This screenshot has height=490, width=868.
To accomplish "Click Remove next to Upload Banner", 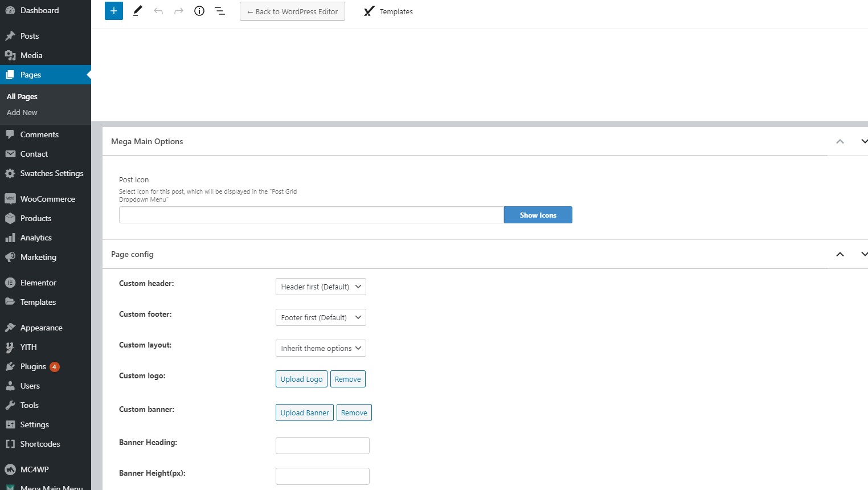I will tap(354, 413).
